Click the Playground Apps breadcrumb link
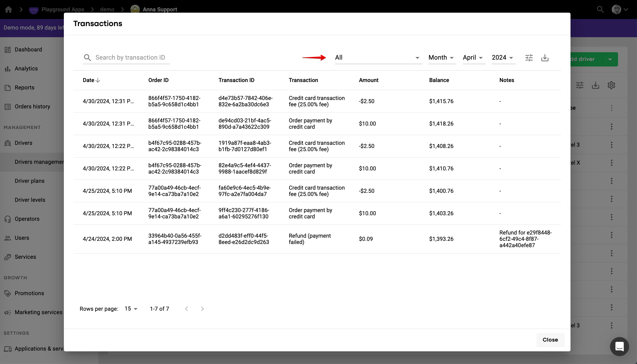The width and height of the screenshot is (637, 364). click(x=63, y=9)
